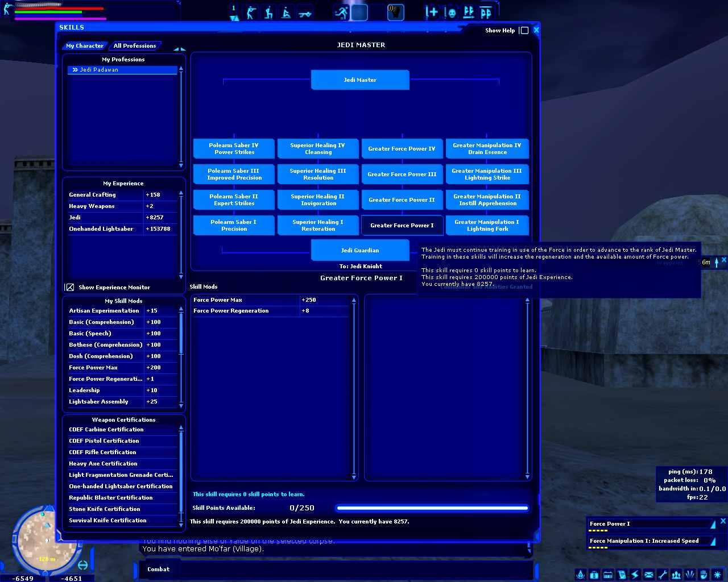728x582 pixels.
Task: Open the droplet icon in bottom menu bar
Action: [x=580, y=575]
